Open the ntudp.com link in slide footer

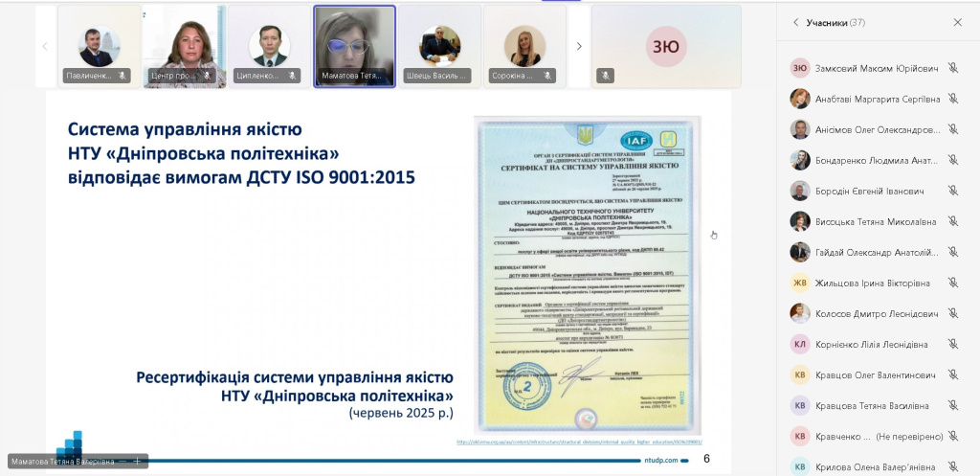pos(661,461)
